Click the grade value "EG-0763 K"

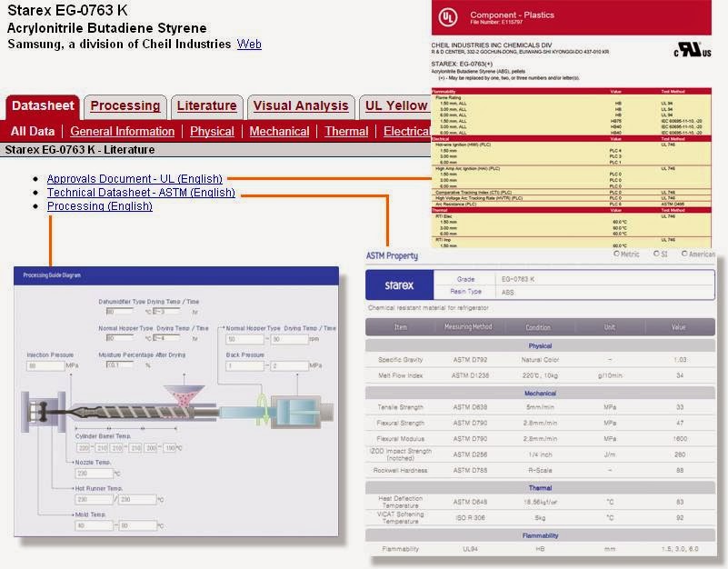click(518, 279)
